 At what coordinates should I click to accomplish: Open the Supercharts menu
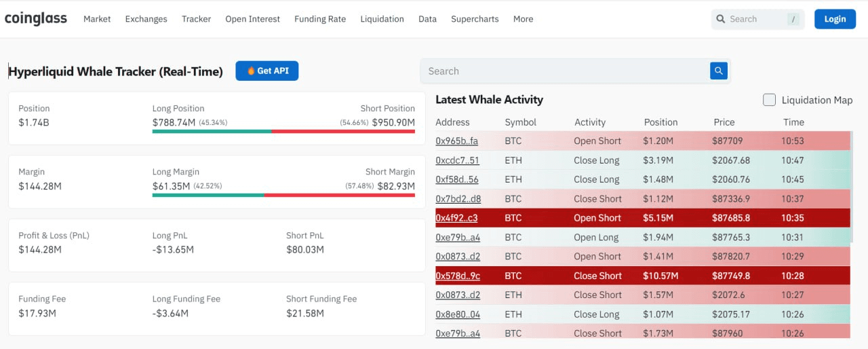pyautogui.click(x=475, y=19)
